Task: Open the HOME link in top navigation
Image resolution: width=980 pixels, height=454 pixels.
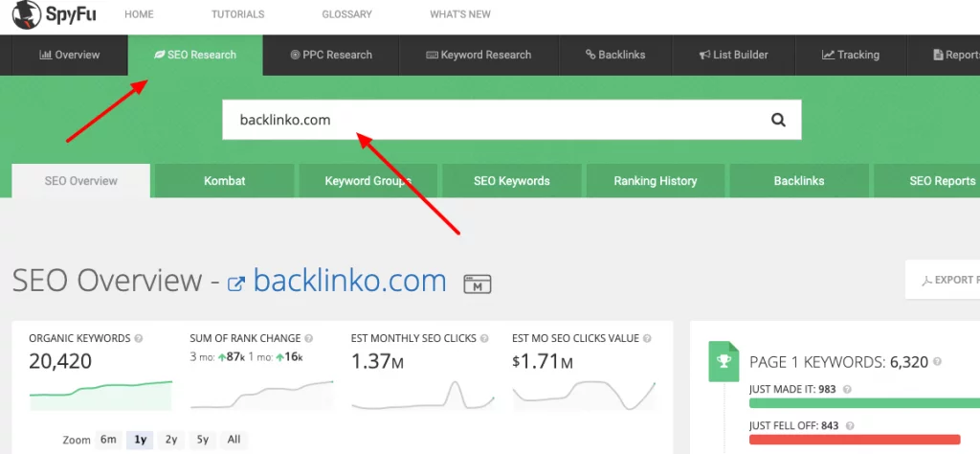Action: (139, 13)
